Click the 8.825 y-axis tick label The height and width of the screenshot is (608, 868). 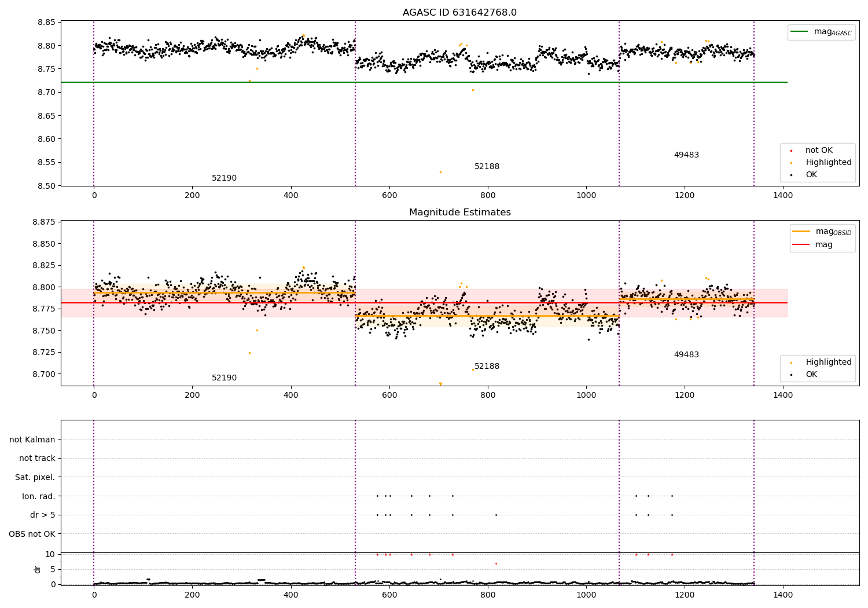tap(44, 266)
